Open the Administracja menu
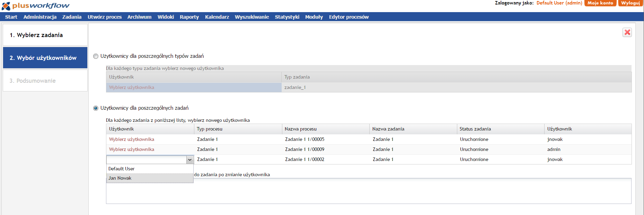This screenshot has width=644, height=215. (40, 17)
